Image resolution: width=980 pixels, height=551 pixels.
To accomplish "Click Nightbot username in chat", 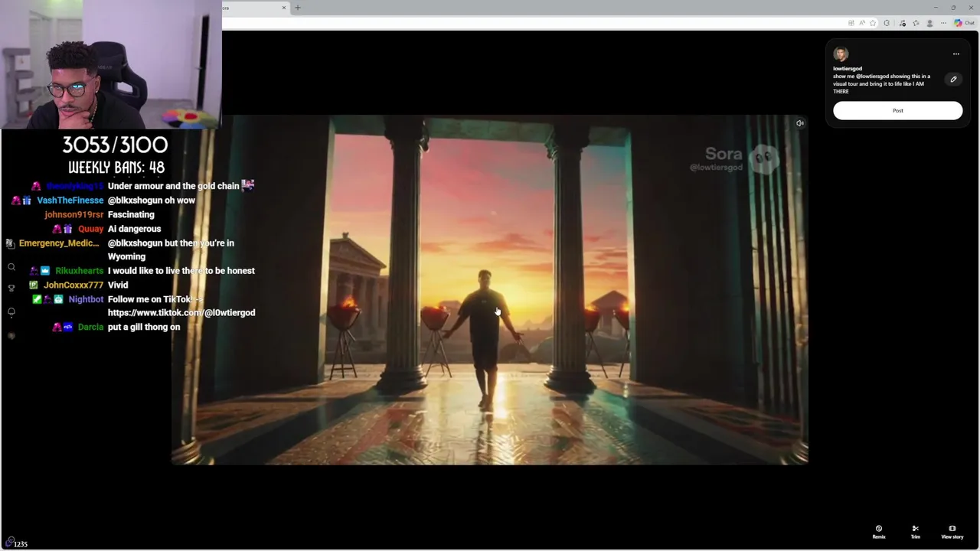I will point(86,299).
